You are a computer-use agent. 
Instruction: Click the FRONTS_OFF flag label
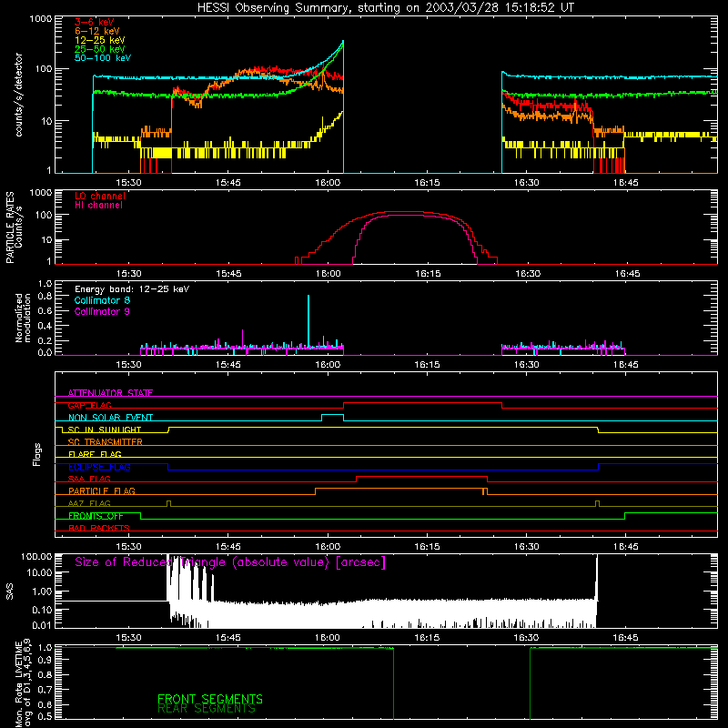(96, 516)
